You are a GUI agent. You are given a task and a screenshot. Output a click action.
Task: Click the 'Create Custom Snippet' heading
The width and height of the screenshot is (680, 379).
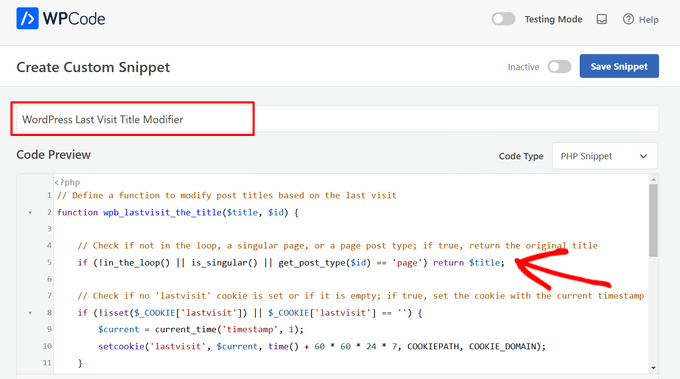[x=93, y=67]
